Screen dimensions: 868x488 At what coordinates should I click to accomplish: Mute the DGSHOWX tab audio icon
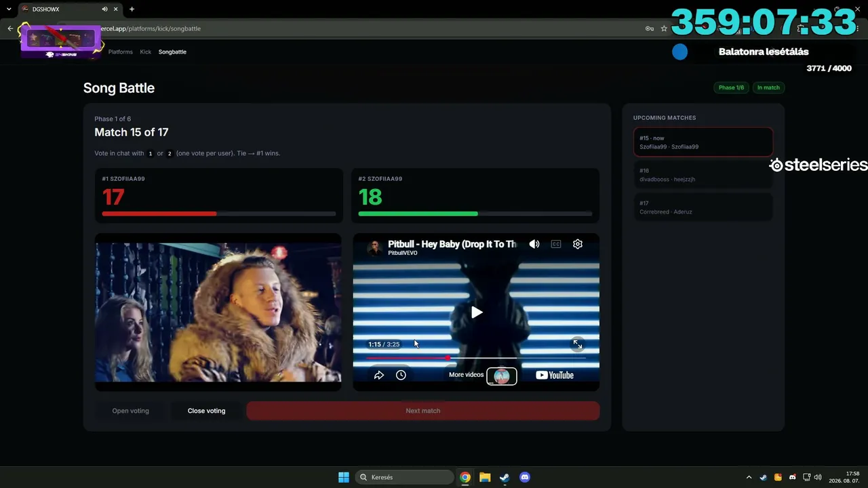104,9
